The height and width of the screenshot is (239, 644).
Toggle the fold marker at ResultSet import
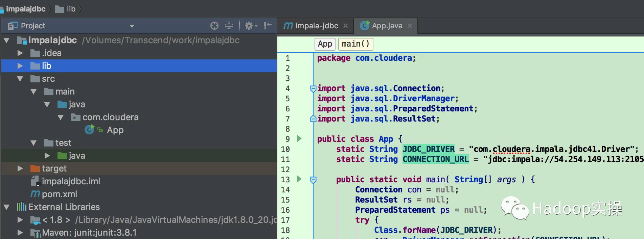tap(313, 119)
